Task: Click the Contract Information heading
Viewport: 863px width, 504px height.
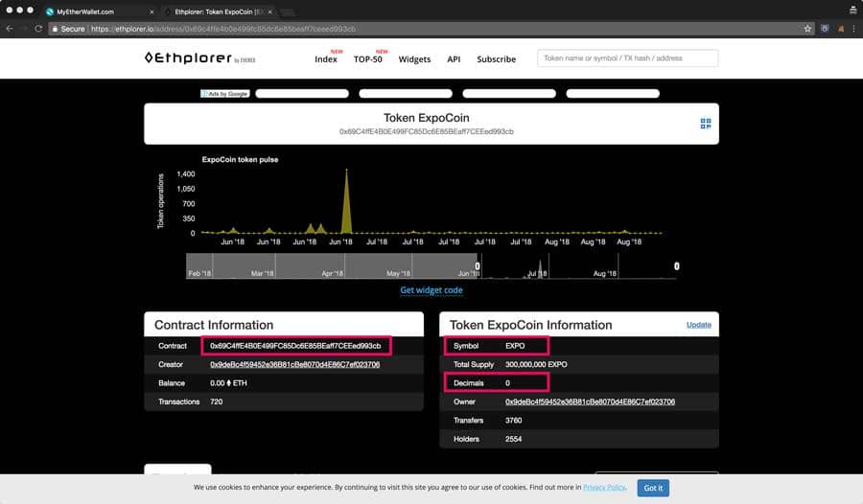Action: 214,325
